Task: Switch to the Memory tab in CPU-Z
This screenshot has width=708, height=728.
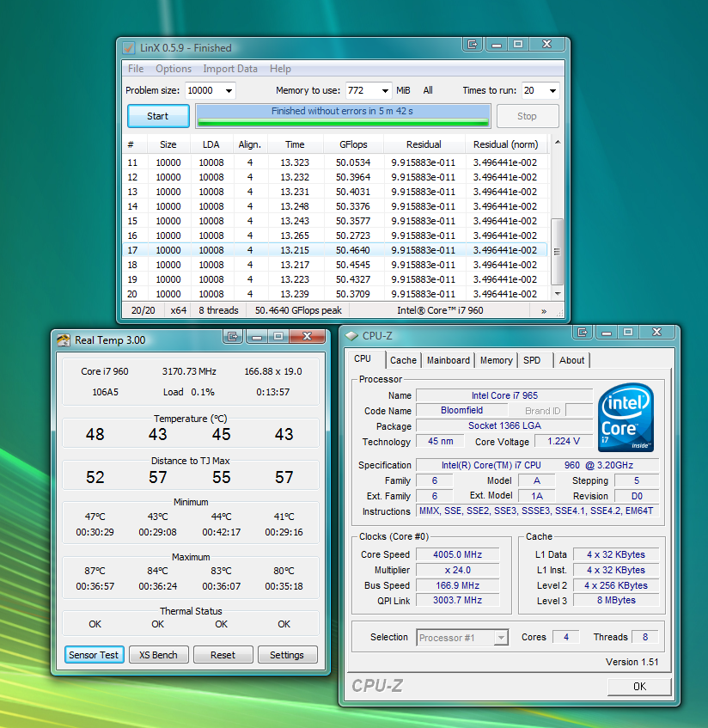Action: [497, 360]
